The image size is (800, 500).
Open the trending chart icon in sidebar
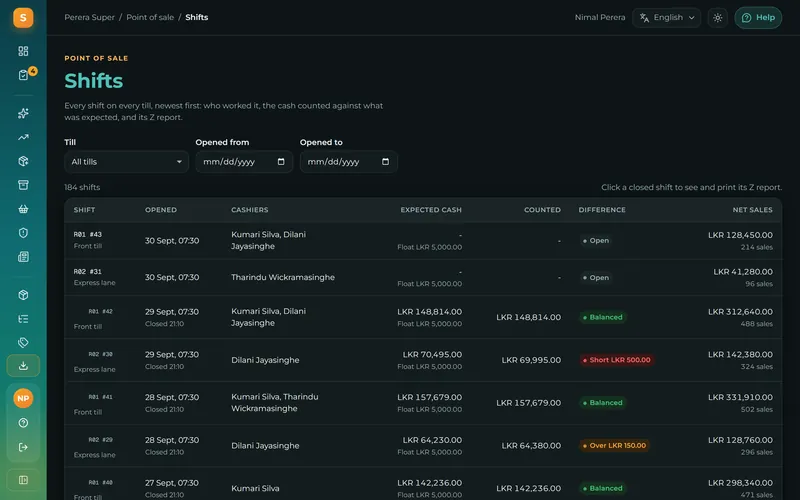(x=23, y=137)
